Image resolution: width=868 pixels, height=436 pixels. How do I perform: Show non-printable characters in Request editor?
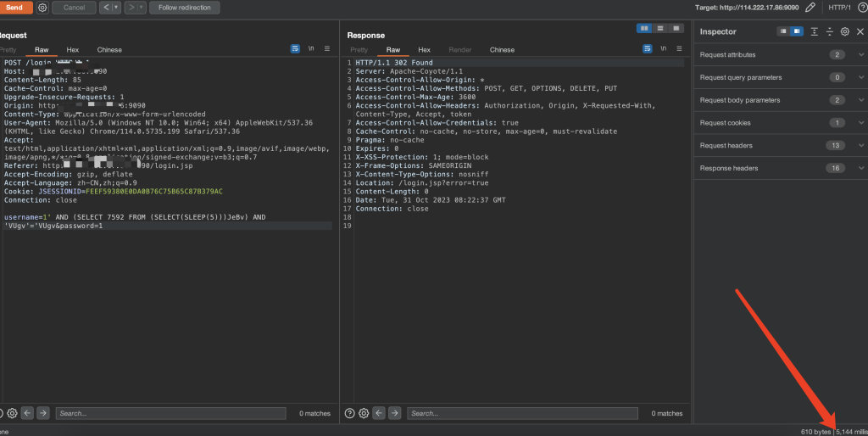[x=311, y=48]
